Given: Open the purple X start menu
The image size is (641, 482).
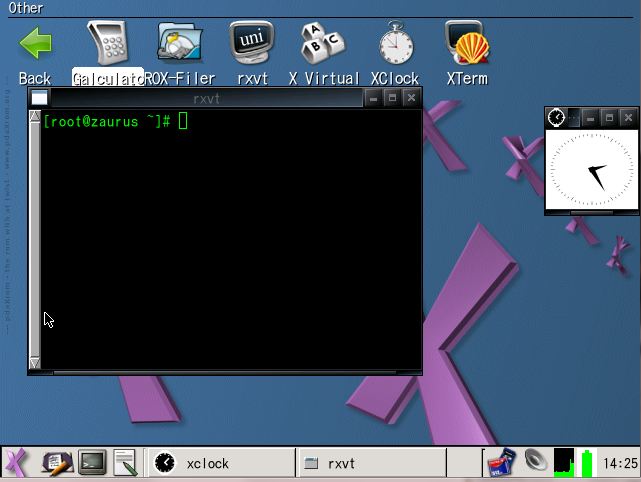Looking at the screenshot, I should (x=17, y=463).
